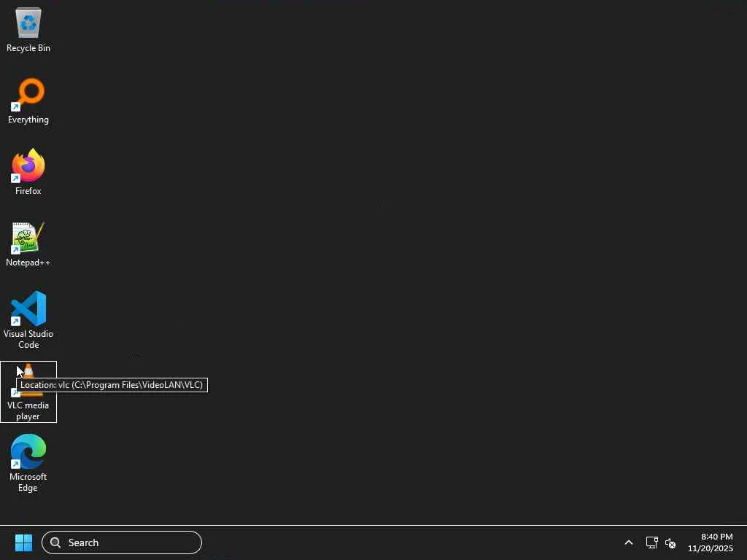The height and width of the screenshot is (560, 747).
Task: Open the muted volume tray icon
Action: tap(670, 542)
